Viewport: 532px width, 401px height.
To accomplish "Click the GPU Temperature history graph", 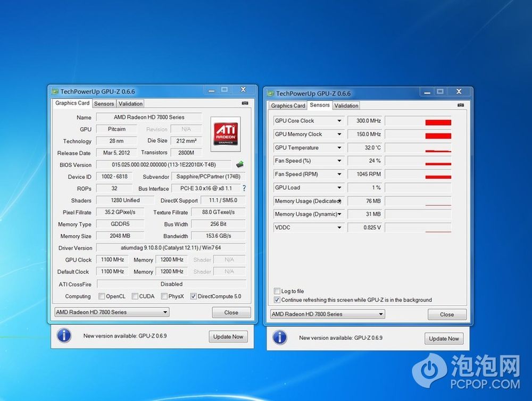I will 418,147.
